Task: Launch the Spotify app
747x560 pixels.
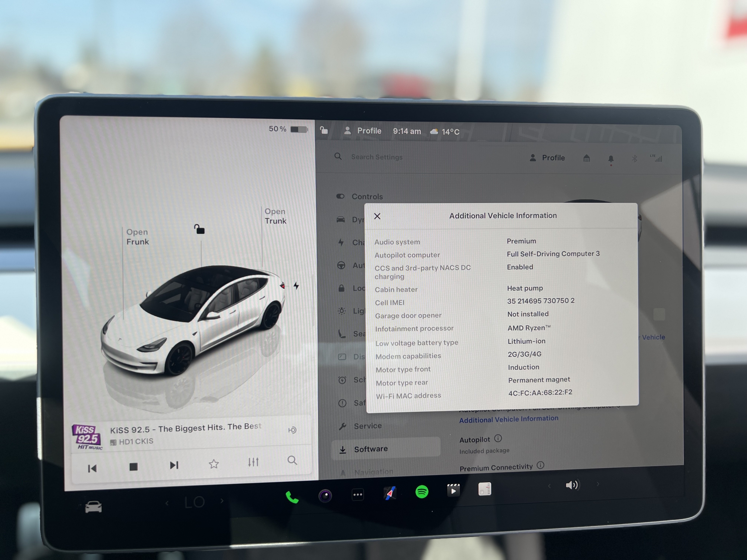Action: point(422,492)
